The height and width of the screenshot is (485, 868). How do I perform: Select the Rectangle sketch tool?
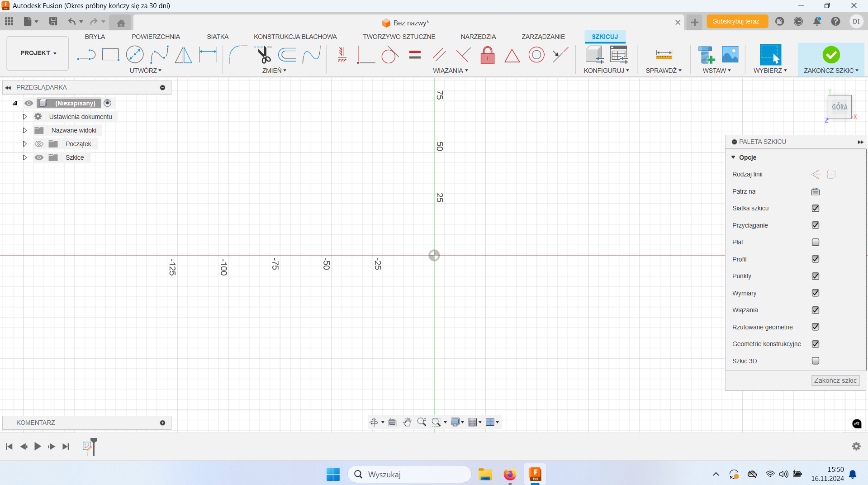point(110,55)
